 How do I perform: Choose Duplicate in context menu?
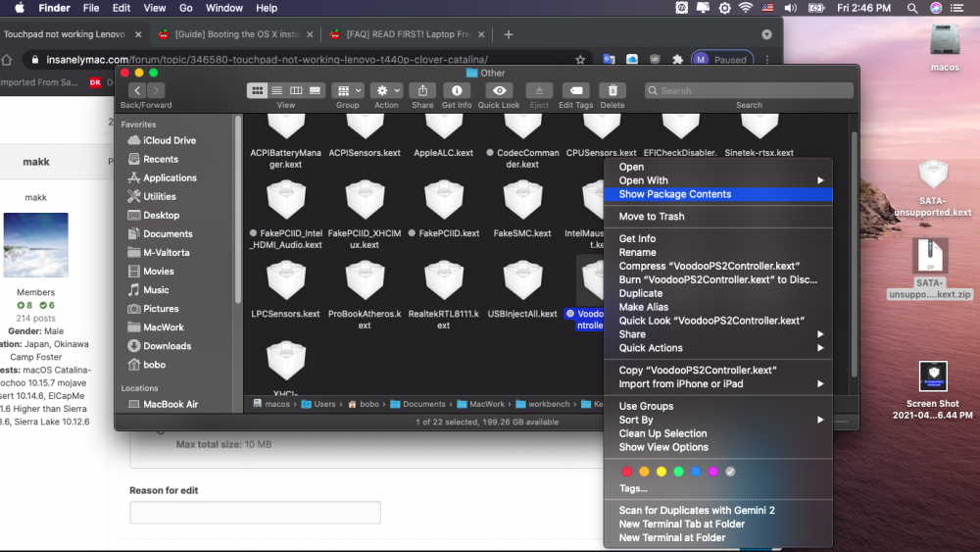718,293
